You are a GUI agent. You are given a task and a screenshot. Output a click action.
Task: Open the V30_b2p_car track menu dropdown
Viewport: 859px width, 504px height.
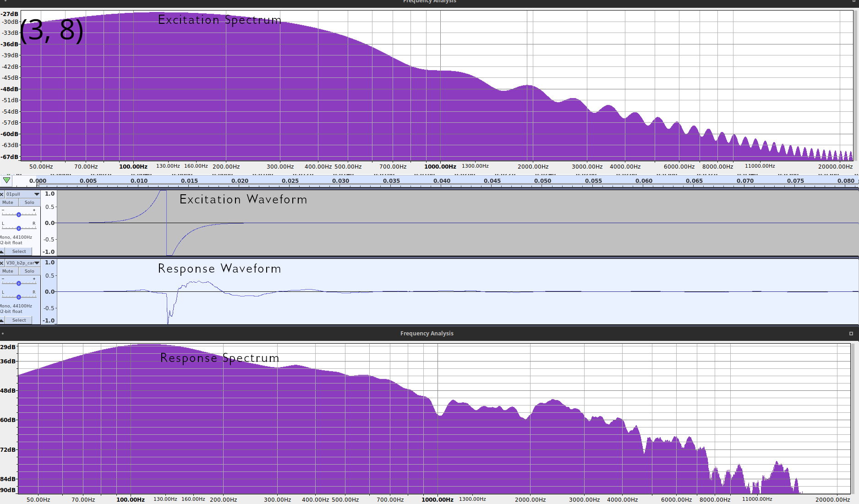click(23, 263)
